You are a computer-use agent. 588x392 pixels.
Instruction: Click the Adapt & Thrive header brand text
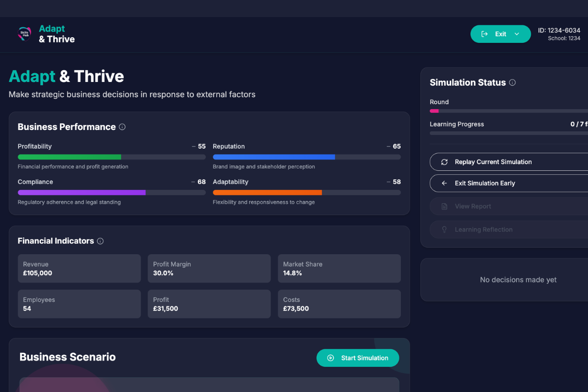coord(57,34)
